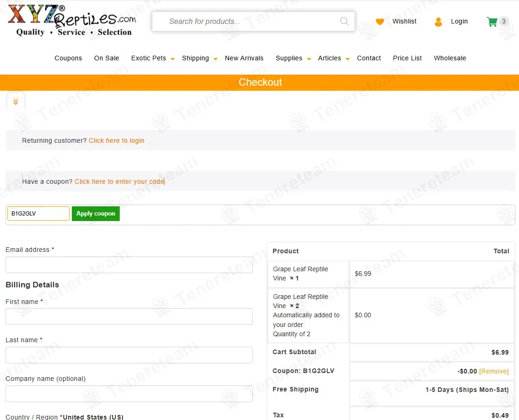Click the First name field
519x420 pixels.
click(x=129, y=316)
